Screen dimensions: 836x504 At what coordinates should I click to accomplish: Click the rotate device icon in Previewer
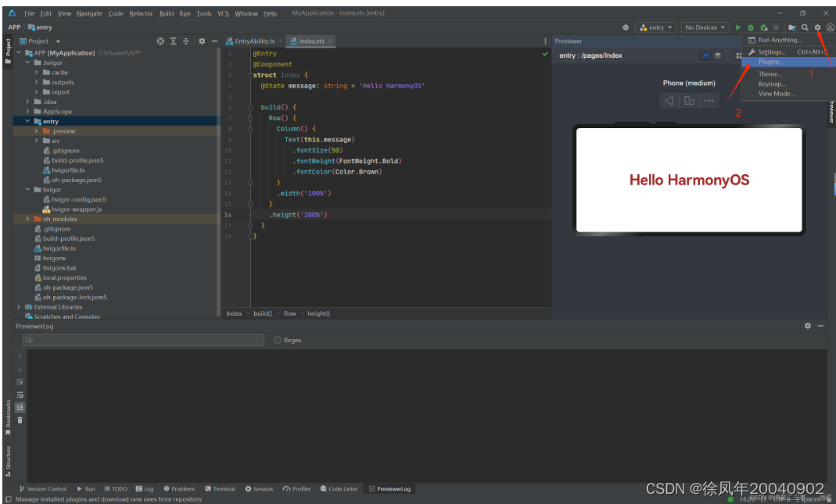coord(690,100)
